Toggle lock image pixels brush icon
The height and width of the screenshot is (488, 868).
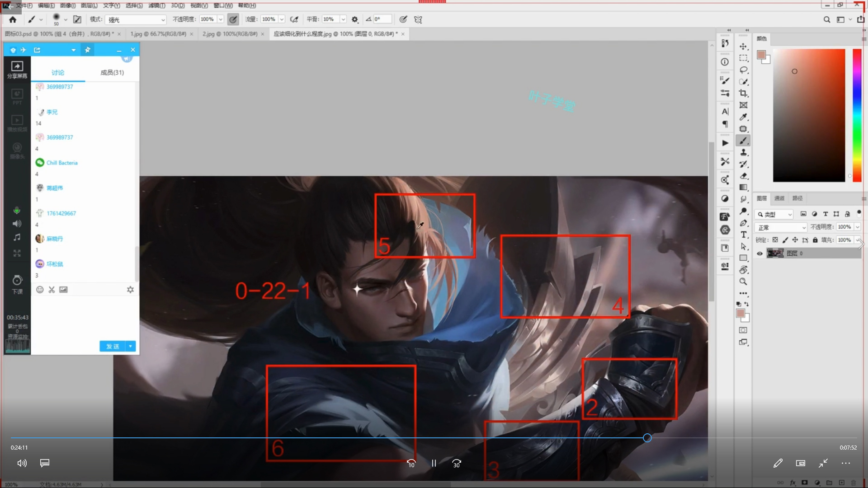point(785,240)
